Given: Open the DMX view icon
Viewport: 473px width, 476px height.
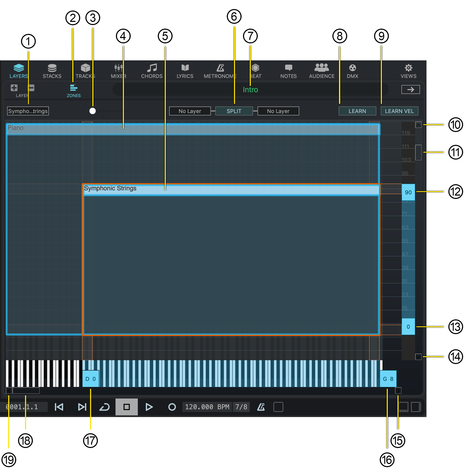Looking at the screenshot, I should click(352, 68).
